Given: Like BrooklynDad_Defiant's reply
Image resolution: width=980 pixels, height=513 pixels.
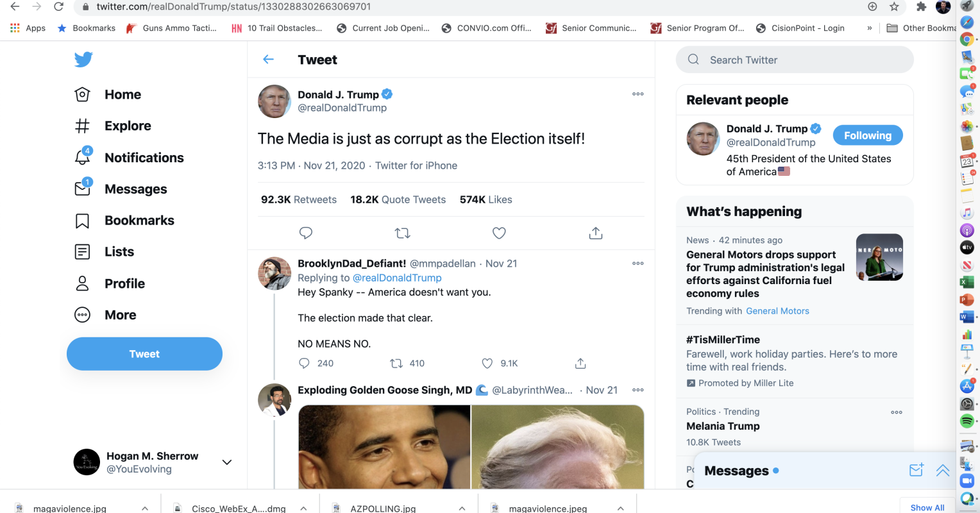Looking at the screenshot, I should point(487,363).
